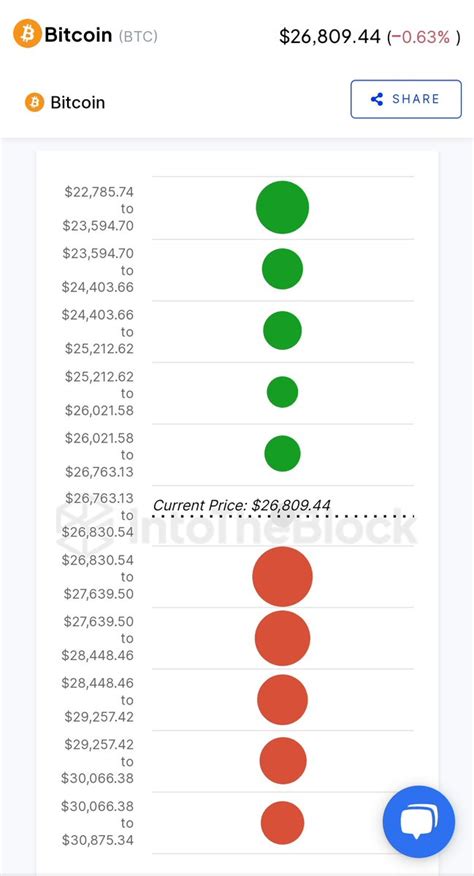
Task: Select the green bubble for $25,212.62 to $26,021.58
Action: [282, 392]
